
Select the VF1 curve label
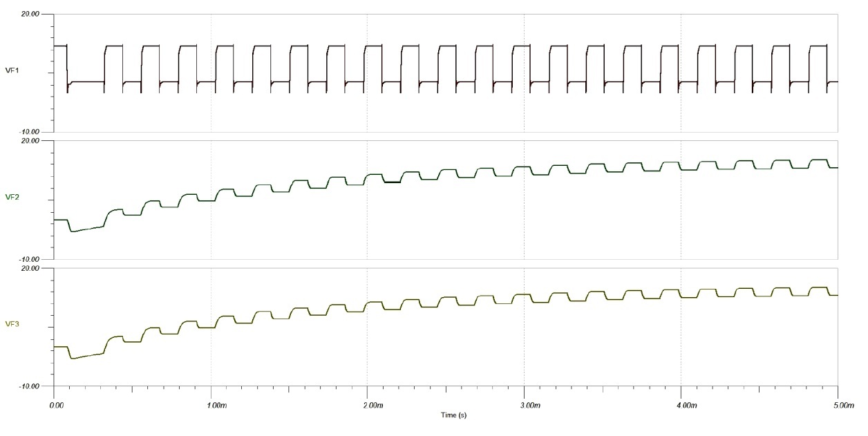tap(11, 70)
